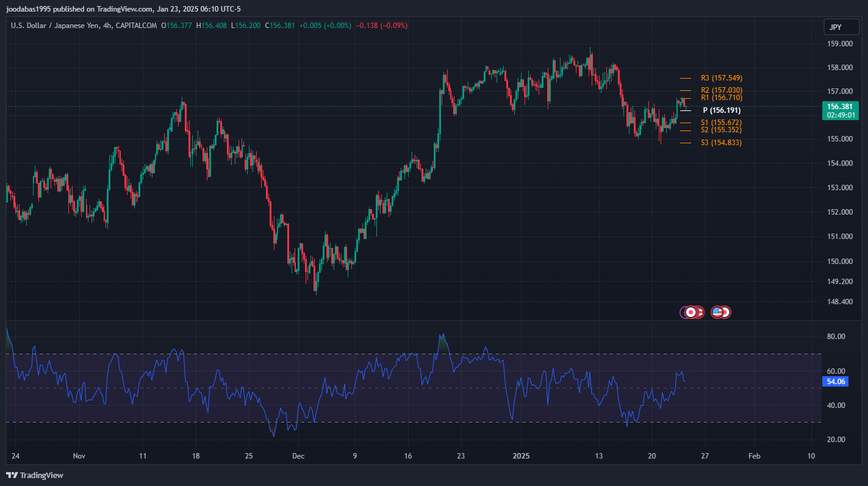Click the current price label 156.381
The image size is (868, 486).
840,106
